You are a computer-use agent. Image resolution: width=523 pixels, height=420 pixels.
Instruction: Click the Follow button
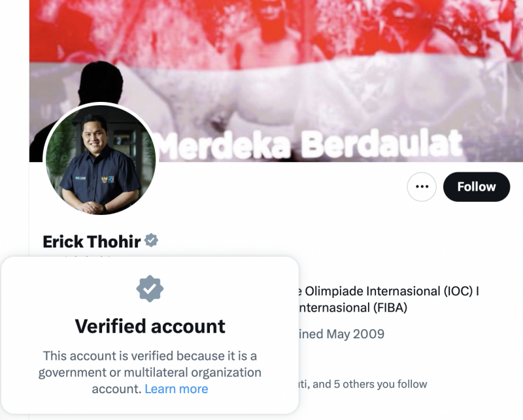[x=477, y=187]
